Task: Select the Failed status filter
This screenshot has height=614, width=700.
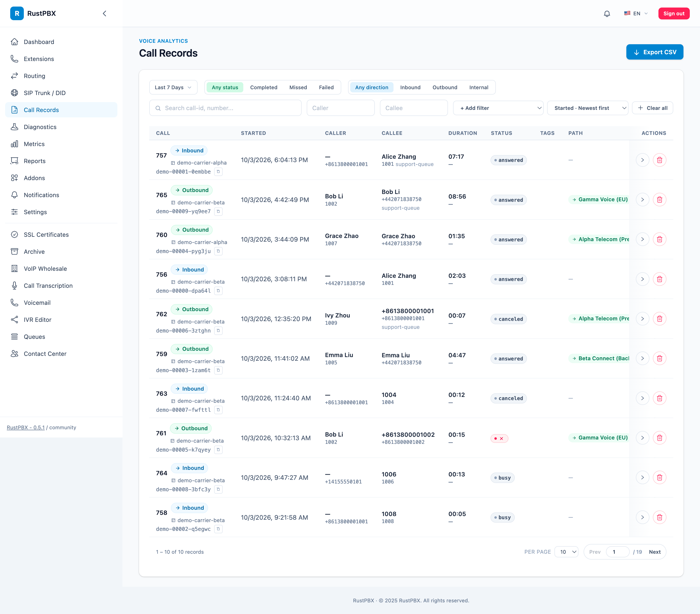Action: pos(326,87)
